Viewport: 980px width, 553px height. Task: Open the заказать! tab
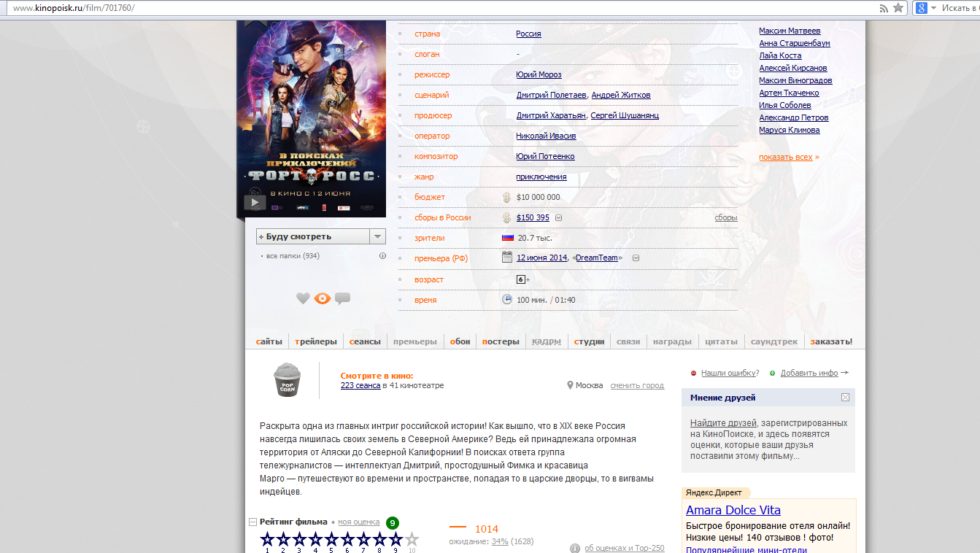click(x=831, y=341)
